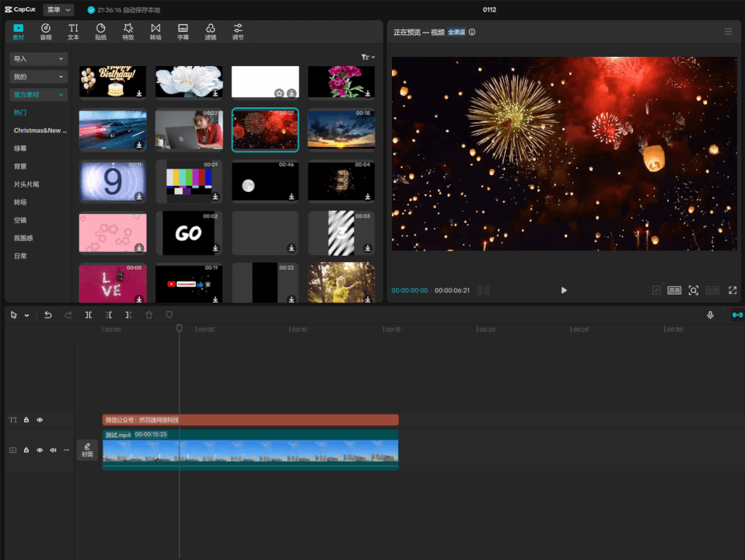Click the preview panel hamburger menu icon

[728, 32]
